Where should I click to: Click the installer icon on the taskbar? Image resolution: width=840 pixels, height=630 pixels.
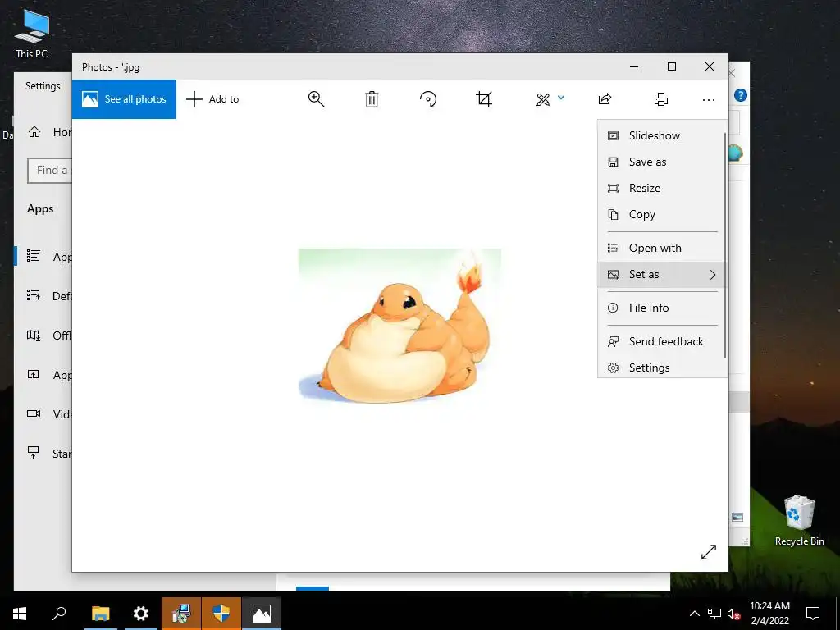181,614
